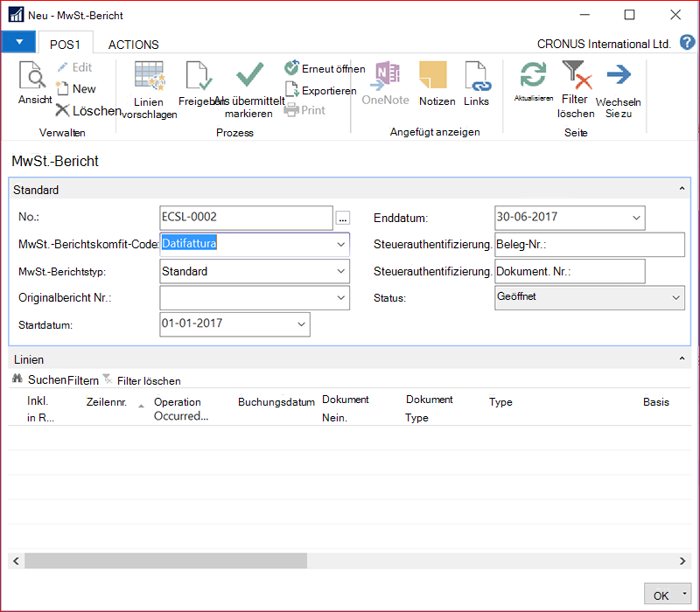Click into the No. field ECSL-0002
This screenshot has height=612, width=700.
246,218
